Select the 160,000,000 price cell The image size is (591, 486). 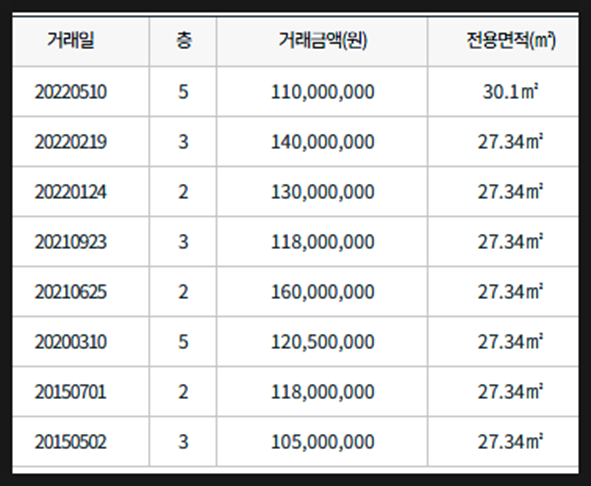(322, 292)
